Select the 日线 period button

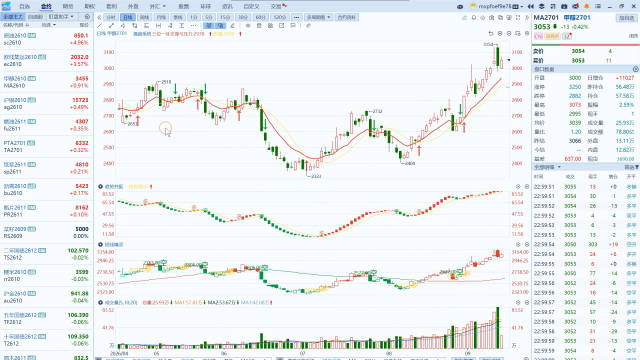point(128,17)
